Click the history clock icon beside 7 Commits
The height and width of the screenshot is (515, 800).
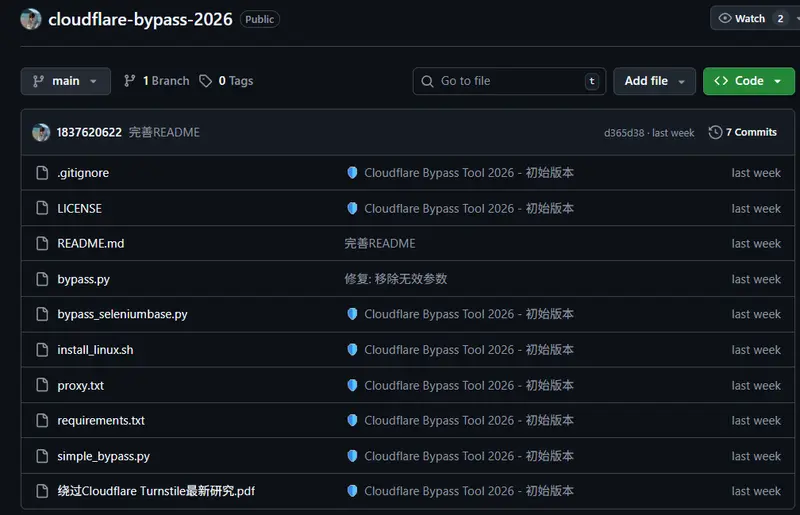pyautogui.click(x=715, y=132)
